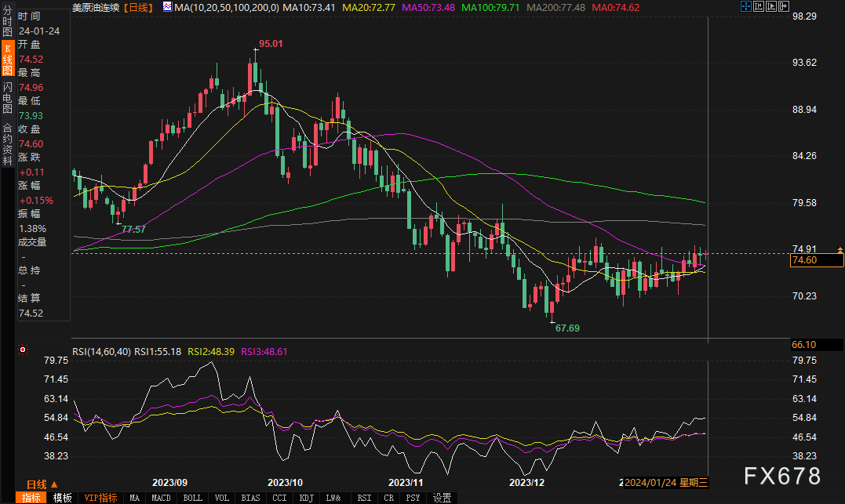This screenshot has width=845, height=504.
Task: Show the BIAS indicator
Action: point(250,498)
